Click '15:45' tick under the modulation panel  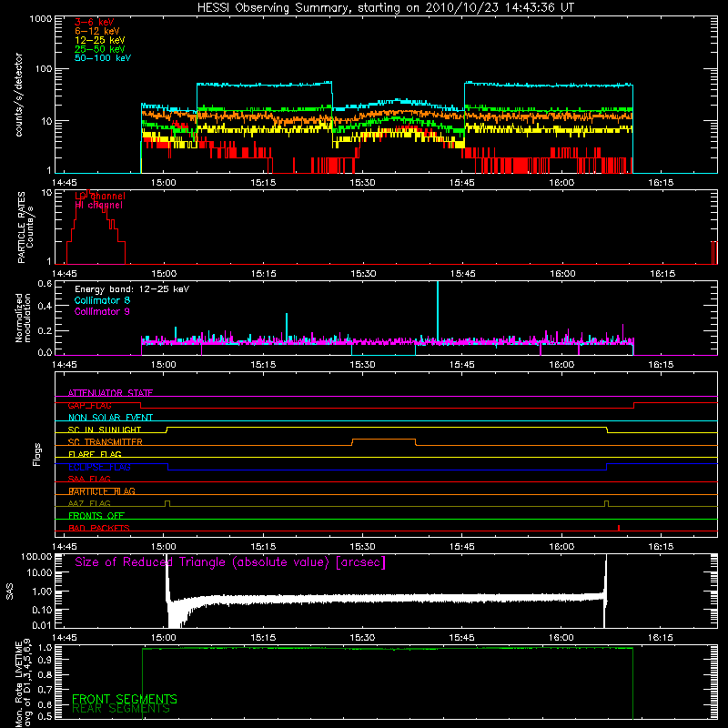point(462,365)
